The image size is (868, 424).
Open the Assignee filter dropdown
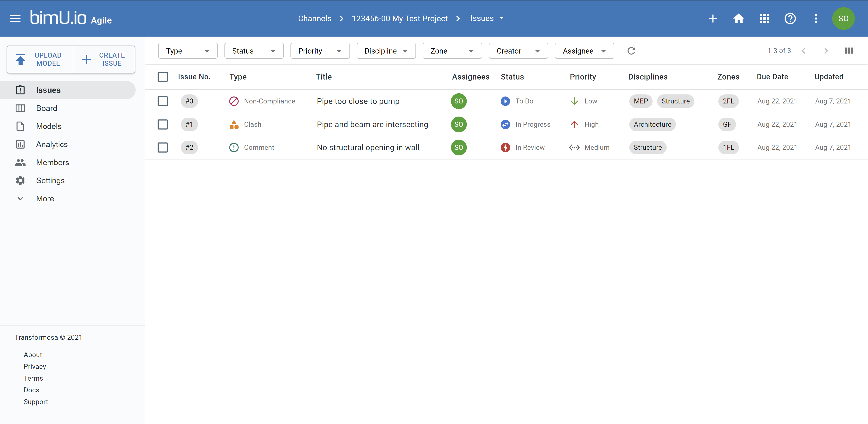tap(584, 51)
